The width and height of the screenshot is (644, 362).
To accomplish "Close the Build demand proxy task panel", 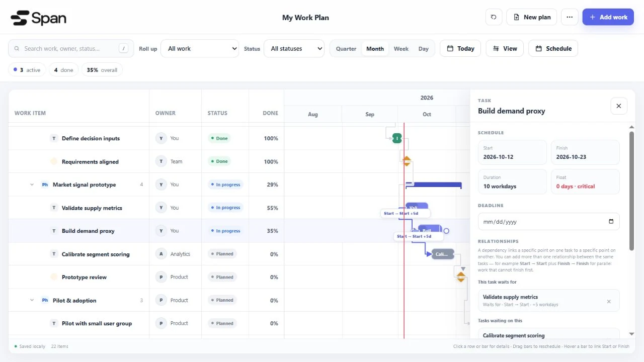I will coord(619,106).
